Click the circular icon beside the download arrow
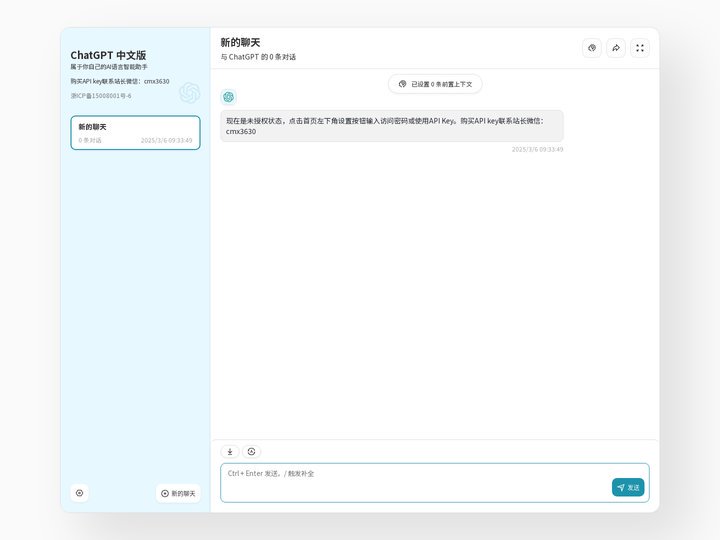The width and height of the screenshot is (720, 540). tap(251, 451)
